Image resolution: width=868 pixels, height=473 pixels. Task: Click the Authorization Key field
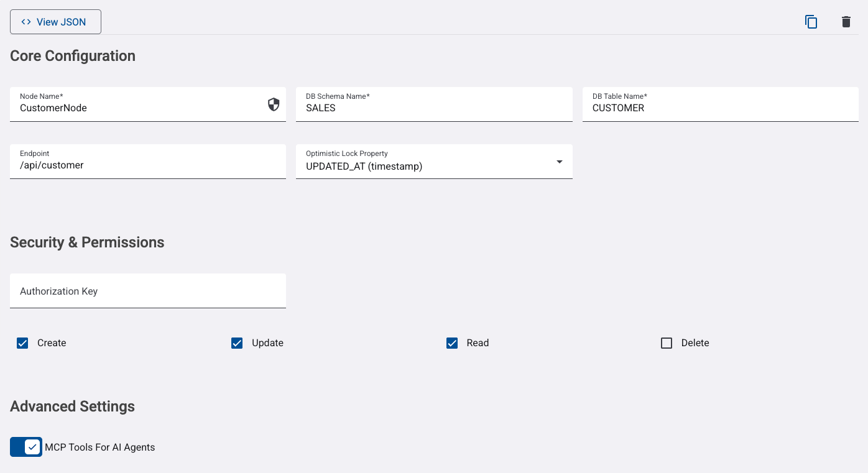coord(148,291)
